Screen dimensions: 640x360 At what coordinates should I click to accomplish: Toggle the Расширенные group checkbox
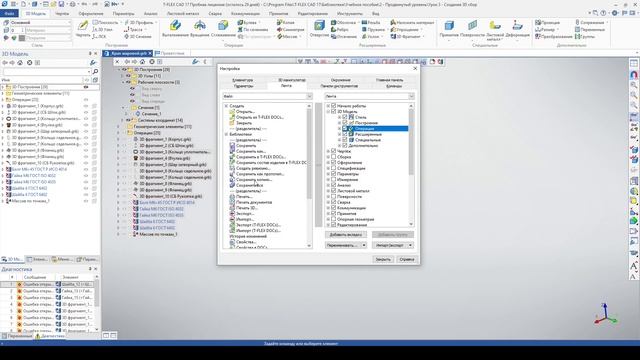click(345, 134)
